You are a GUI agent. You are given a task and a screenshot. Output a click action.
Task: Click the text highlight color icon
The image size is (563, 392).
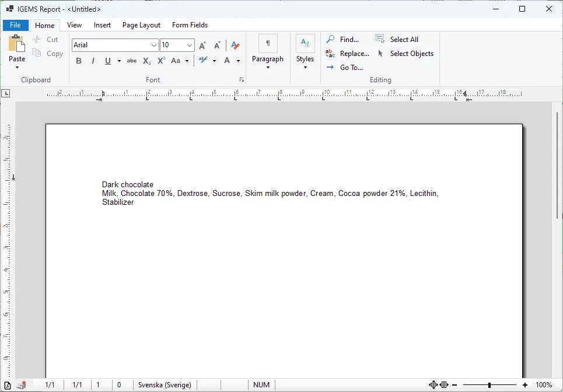[203, 60]
